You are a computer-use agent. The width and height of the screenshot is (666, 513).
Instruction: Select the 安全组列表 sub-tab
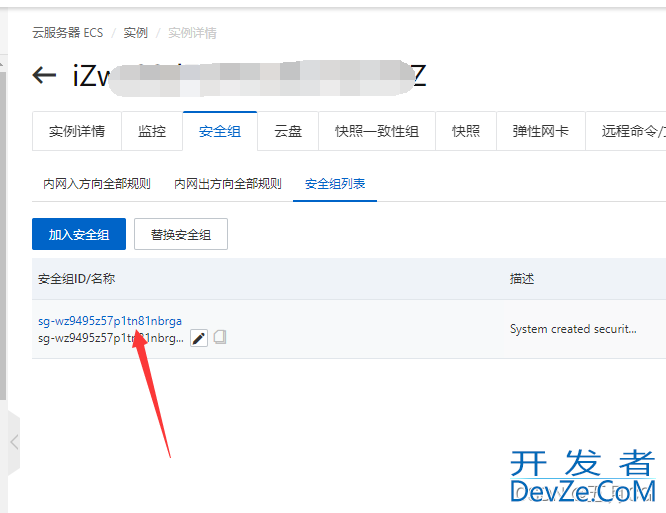click(x=335, y=184)
